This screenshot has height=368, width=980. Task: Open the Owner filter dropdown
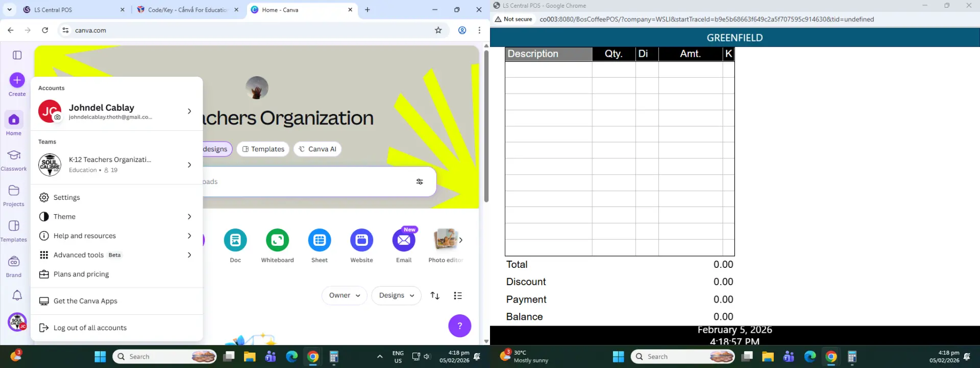pos(345,295)
